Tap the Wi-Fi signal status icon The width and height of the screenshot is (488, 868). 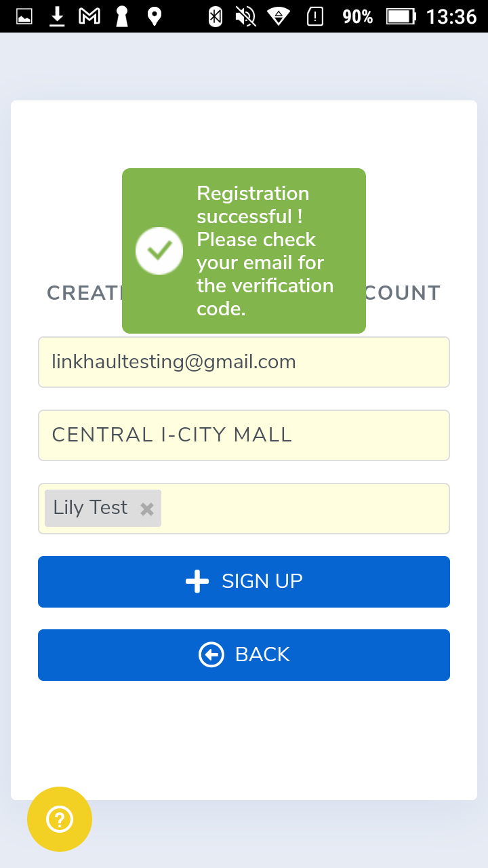[278, 16]
